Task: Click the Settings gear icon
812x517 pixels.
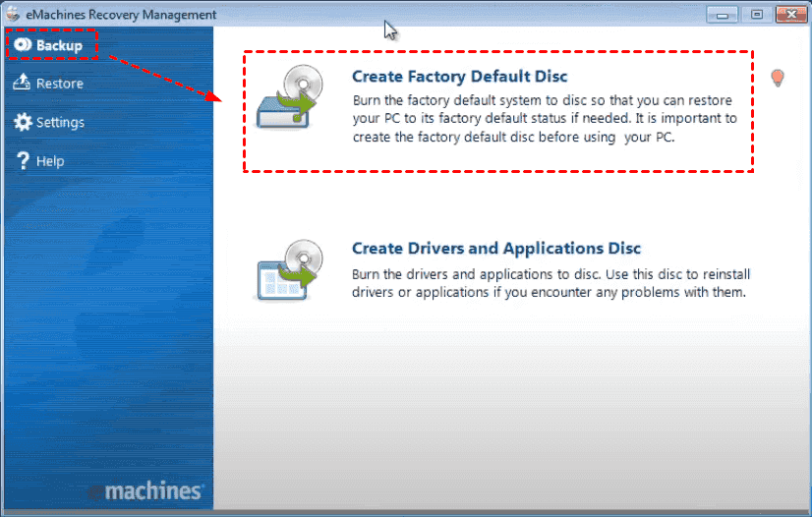Action: coord(23,122)
